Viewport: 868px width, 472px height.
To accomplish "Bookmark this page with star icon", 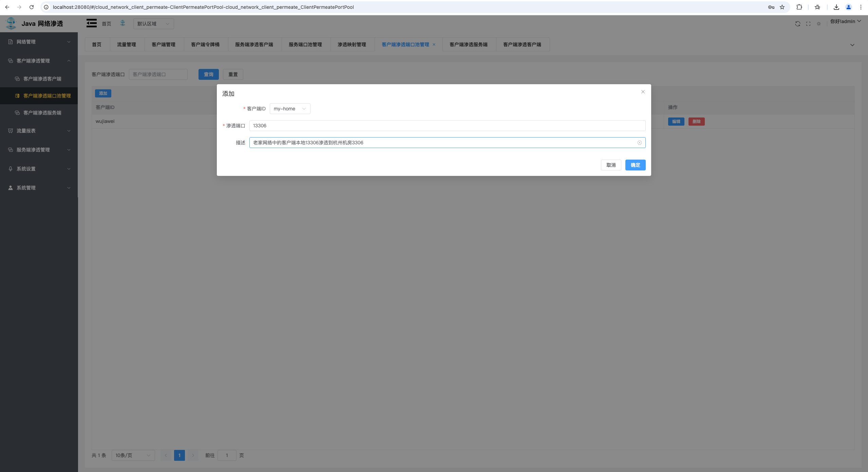I will click(x=782, y=7).
